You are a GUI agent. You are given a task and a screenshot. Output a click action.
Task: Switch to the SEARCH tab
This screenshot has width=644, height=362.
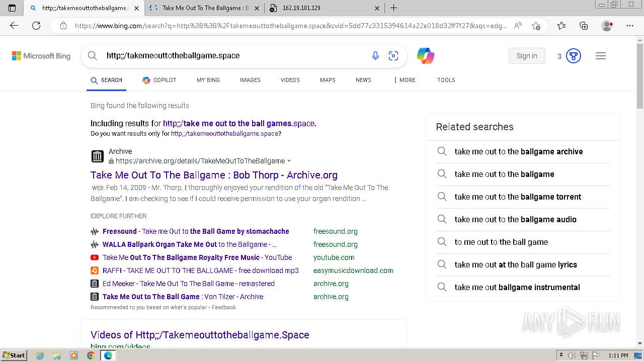click(x=106, y=80)
